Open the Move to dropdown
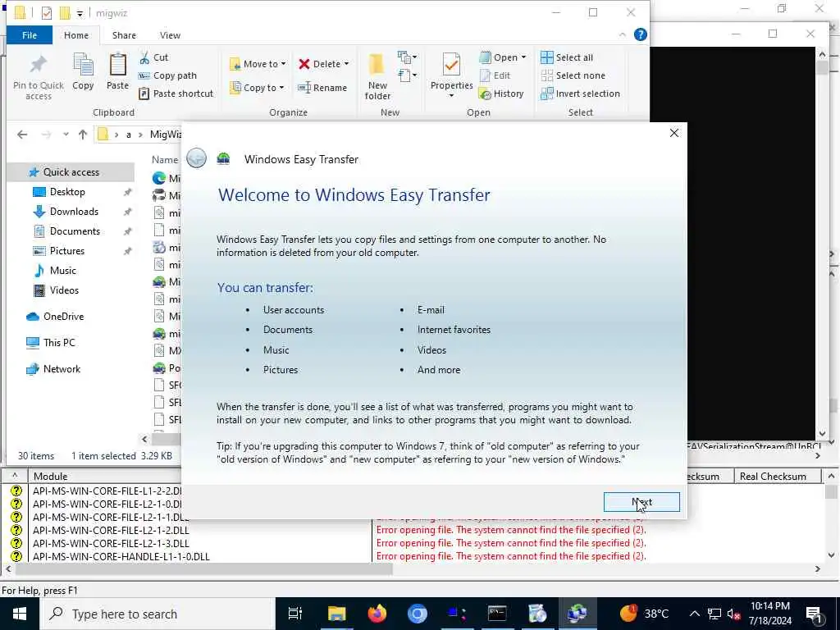 point(258,64)
